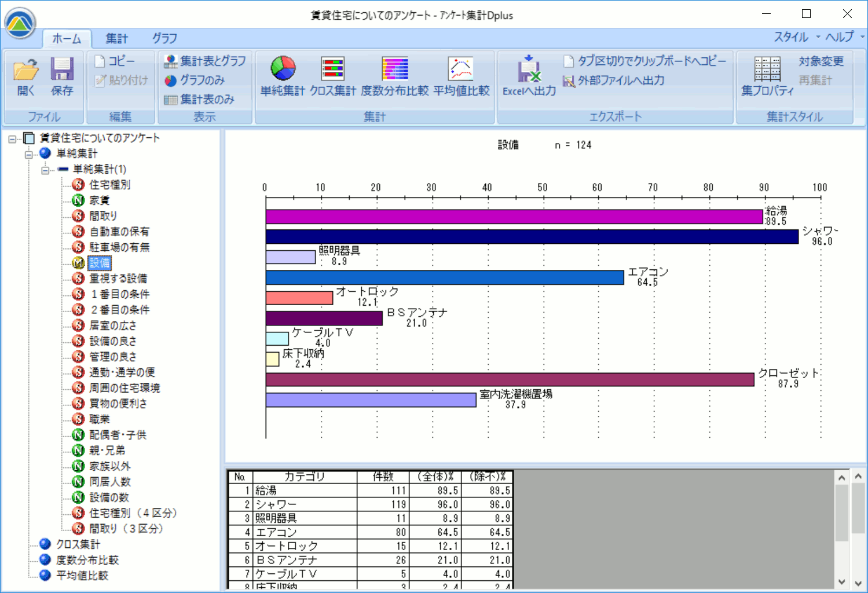Collapse the 単純集計(1) tree node
This screenshot has height=593, width=868.
(x=45, y=170)
